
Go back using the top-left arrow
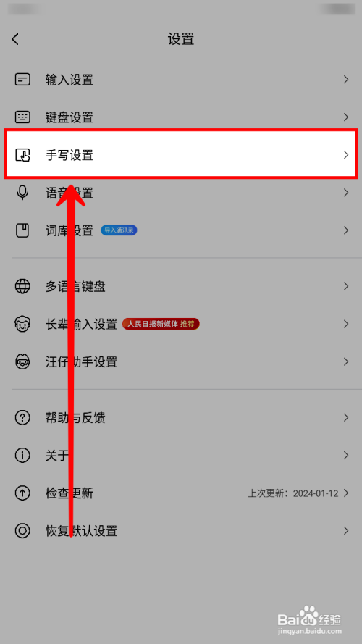15,39
